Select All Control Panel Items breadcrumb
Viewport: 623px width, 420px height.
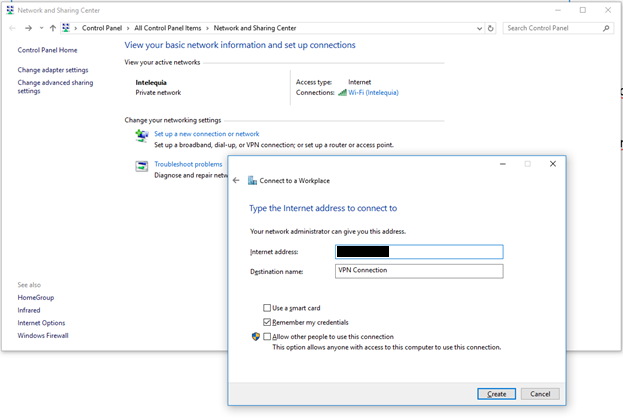tap(170, 28)
